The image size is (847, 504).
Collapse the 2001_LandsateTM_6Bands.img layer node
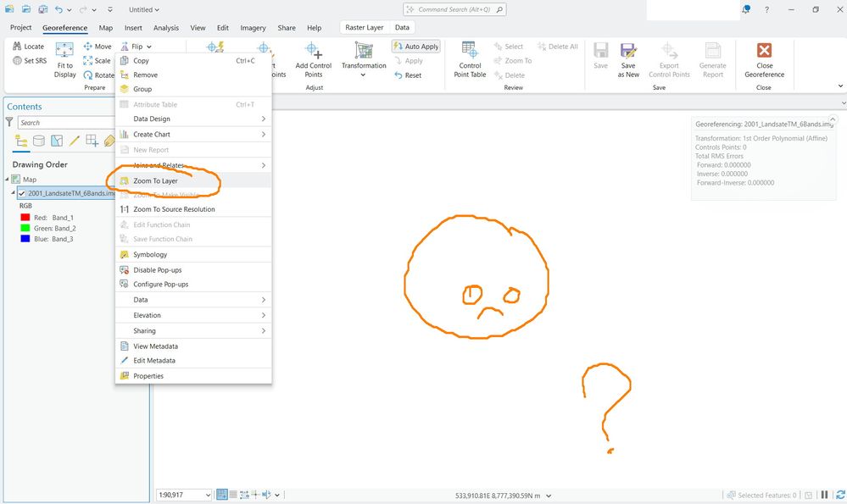[x=13, y=192]
